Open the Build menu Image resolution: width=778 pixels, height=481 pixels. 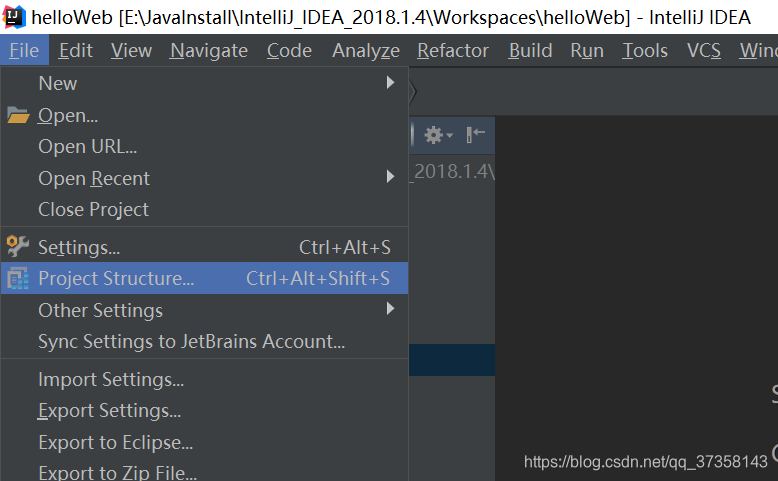[x=530, y=51]
